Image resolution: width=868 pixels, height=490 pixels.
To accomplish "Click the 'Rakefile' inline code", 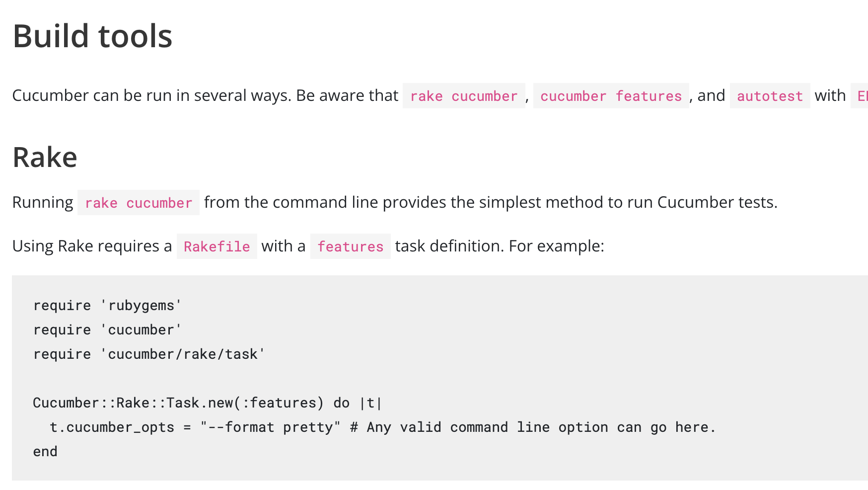I will tap(217, 246).
